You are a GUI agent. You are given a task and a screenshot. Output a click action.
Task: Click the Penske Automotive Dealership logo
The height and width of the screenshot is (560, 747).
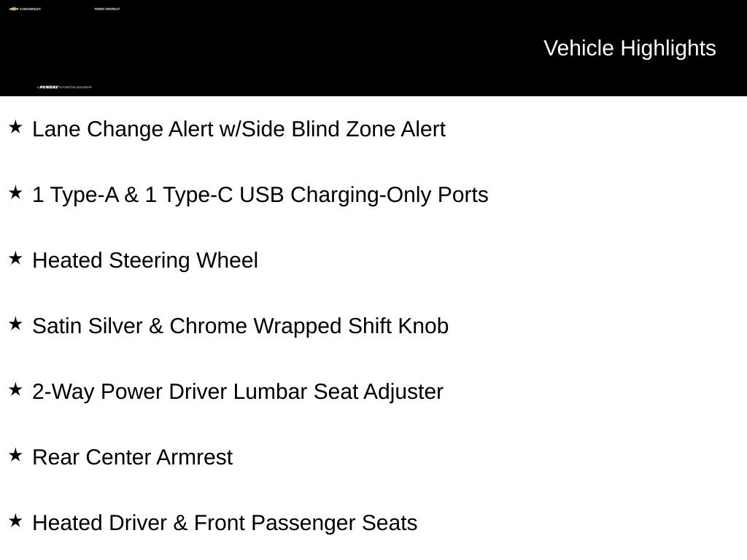[x=64, y=87]
